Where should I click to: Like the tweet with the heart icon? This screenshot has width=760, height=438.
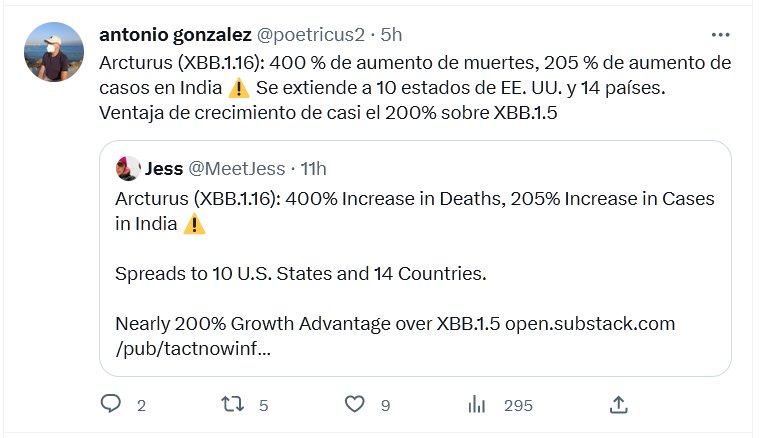[354, 404]
